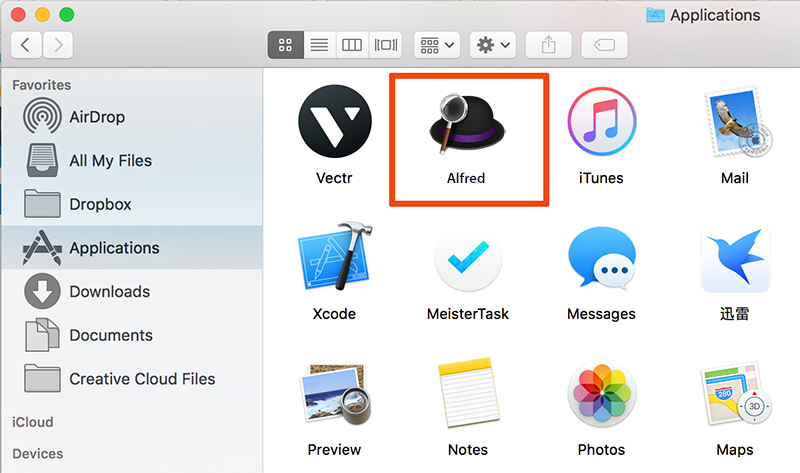Click the Mail file name label
The height and width of the screenshot is (473, 800).
coord(735,178)
